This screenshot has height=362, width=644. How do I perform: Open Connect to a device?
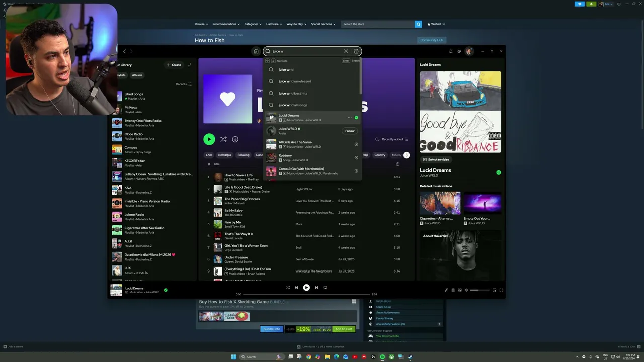[460, 290]
